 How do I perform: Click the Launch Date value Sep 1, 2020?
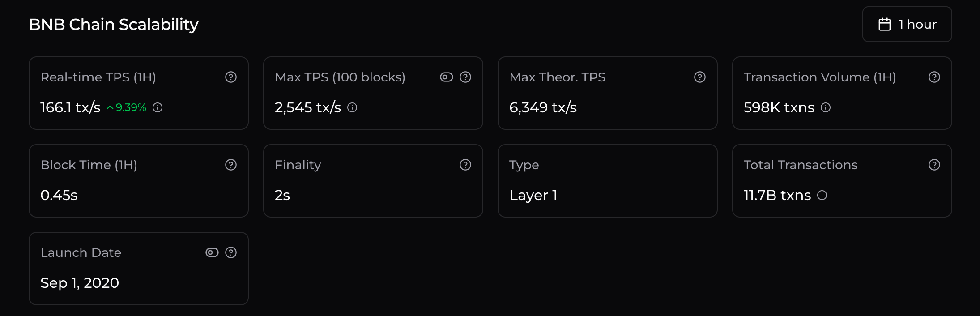[80, 283]
